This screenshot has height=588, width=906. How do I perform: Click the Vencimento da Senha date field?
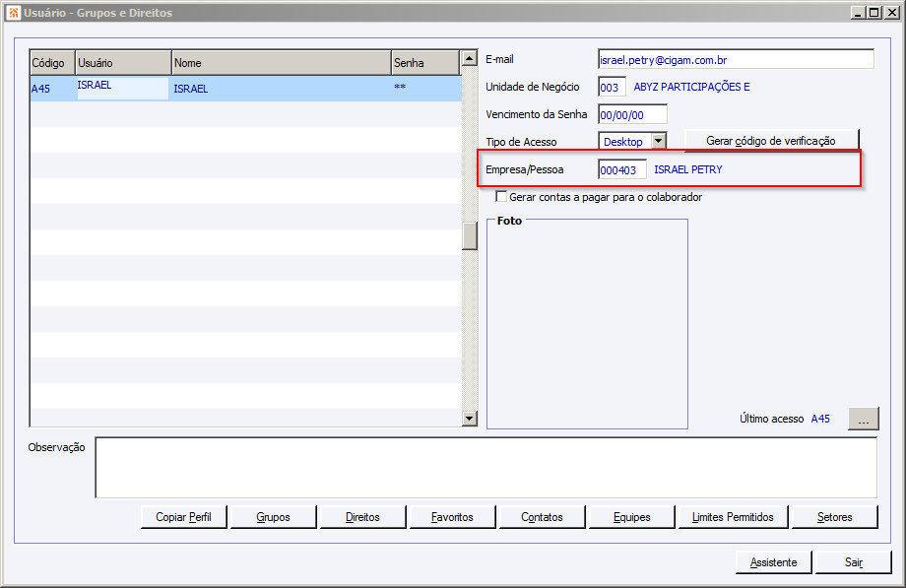click(632, 114)
